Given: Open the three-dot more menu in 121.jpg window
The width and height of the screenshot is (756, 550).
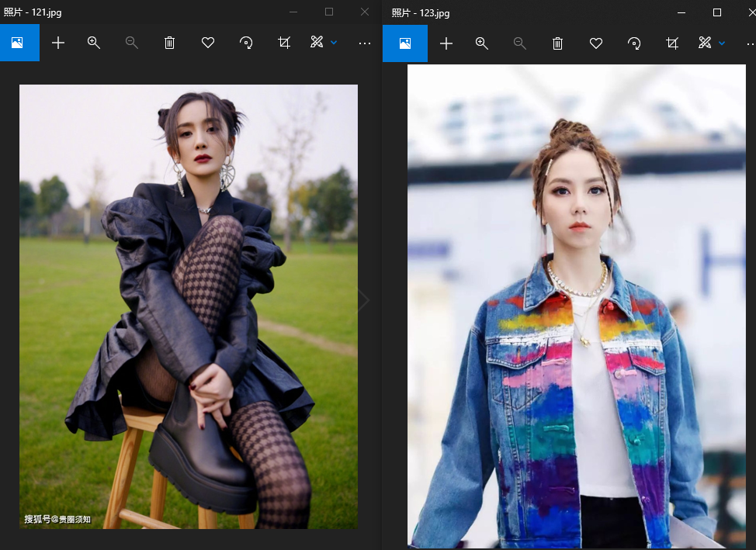Looking at the screenshot, I should tap(365, 43).
